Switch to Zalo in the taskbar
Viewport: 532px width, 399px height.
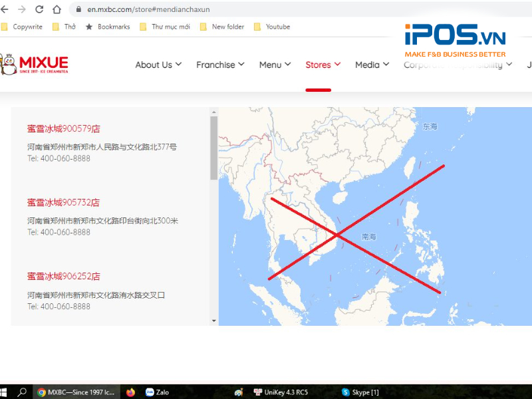(x=157, y=392)
